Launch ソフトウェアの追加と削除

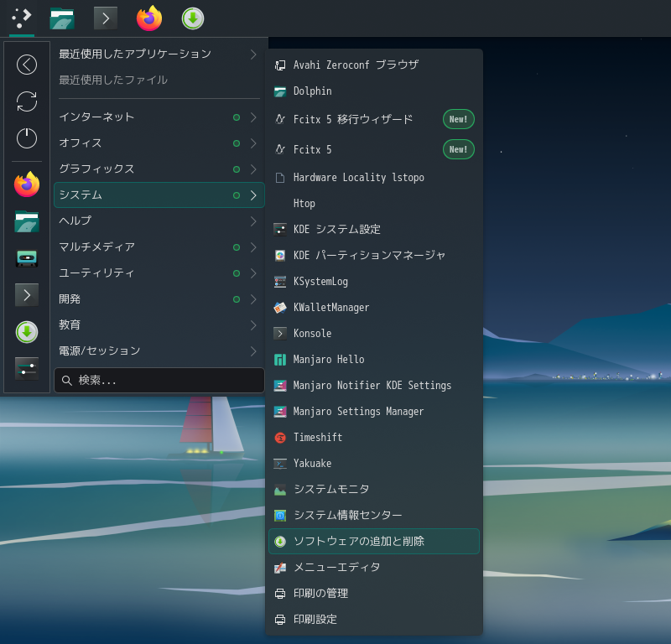tap(373, 542)
